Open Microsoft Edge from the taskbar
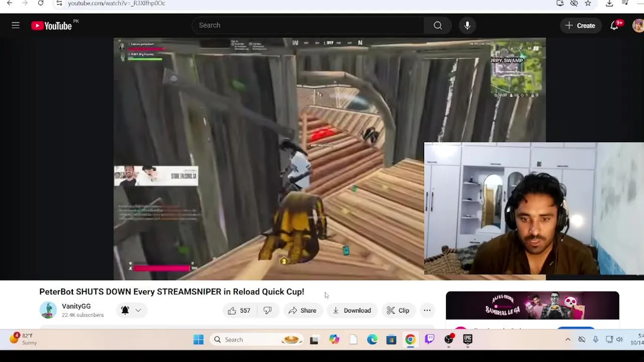This screenshot has width=644, height=362. pos(372,339)
